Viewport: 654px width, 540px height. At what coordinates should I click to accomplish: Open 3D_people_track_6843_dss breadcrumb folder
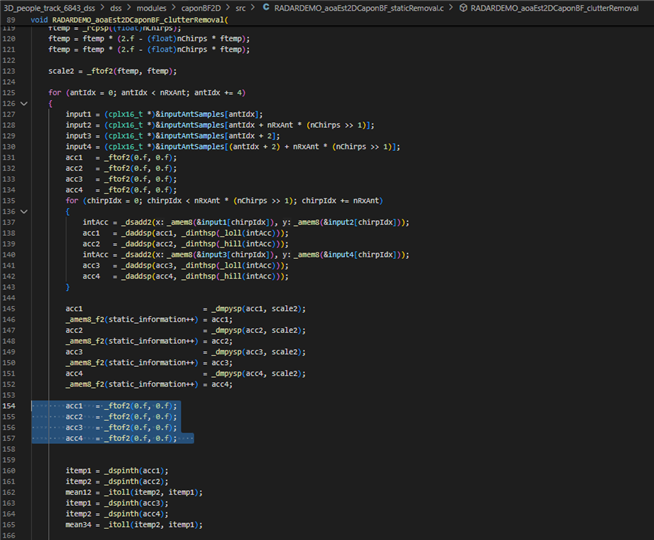click(x=49, y=8)
